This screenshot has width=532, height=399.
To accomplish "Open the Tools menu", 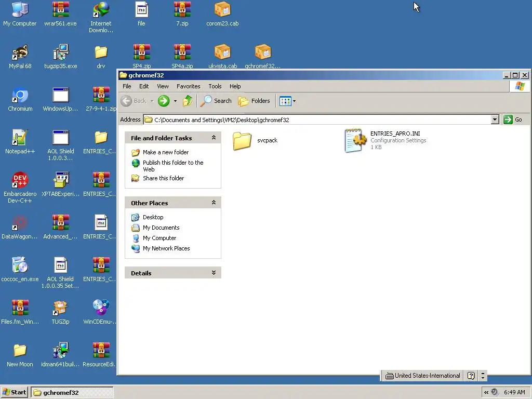I will (x=215, y=86).
